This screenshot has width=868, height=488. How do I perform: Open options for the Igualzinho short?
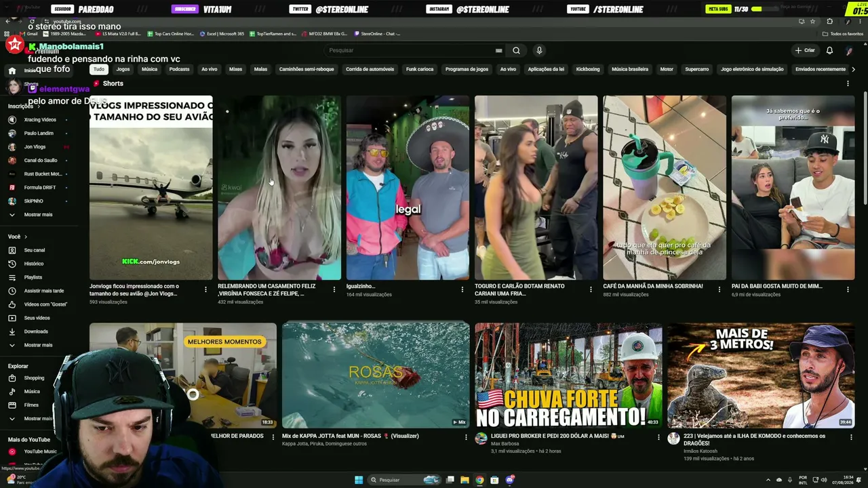point(462,289)
